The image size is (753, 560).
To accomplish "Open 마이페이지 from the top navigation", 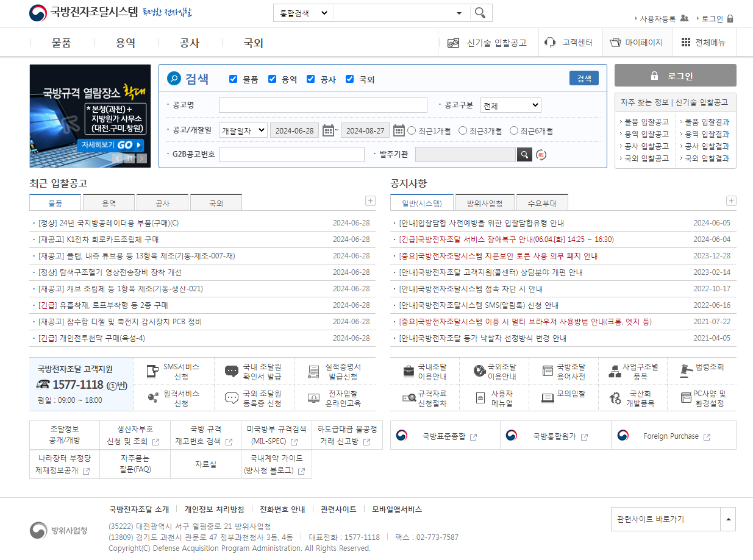I will (637, 42).
